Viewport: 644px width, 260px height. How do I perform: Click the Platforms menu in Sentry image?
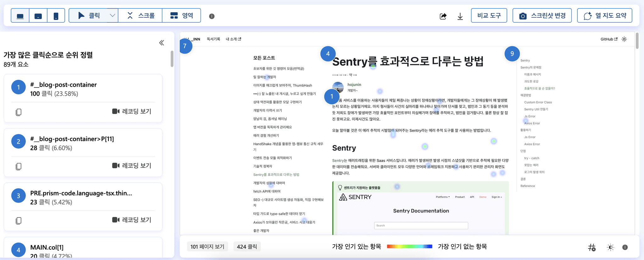coord(443,197)
